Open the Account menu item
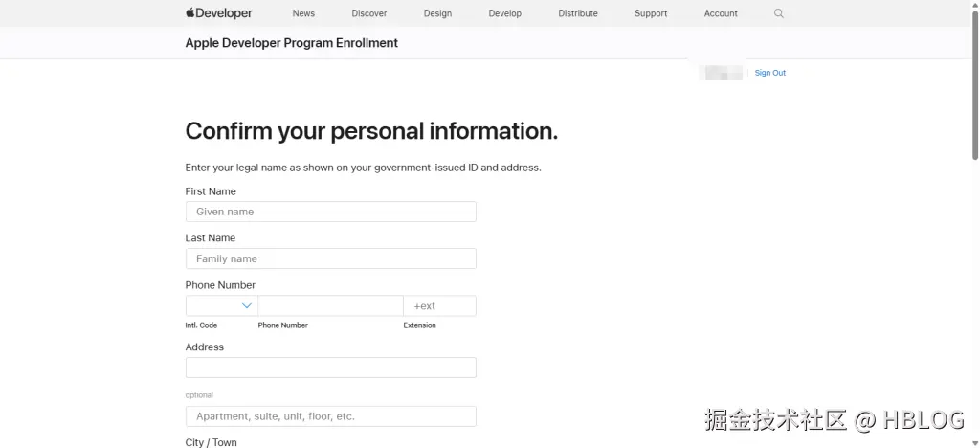980x448 pixels. point(721,13)
